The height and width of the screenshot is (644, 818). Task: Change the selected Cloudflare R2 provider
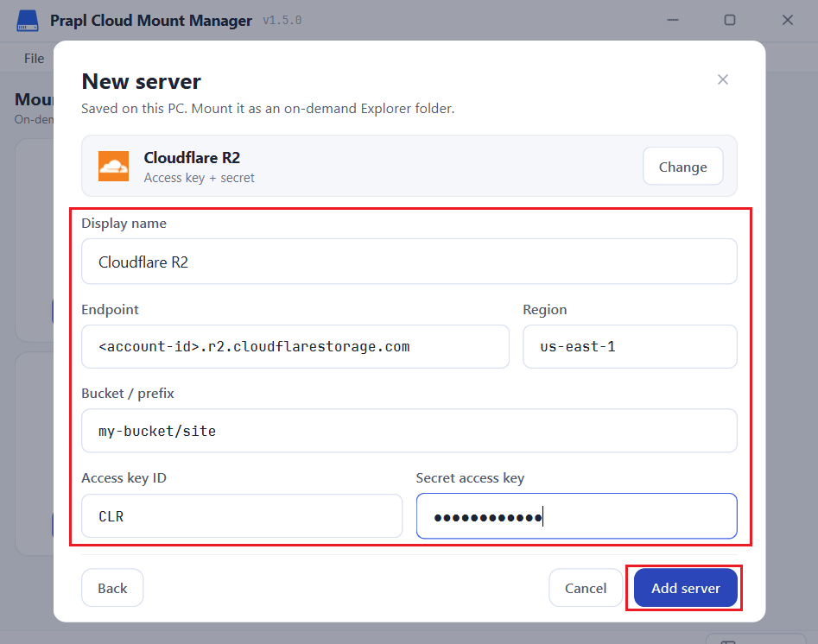(683, 167)
